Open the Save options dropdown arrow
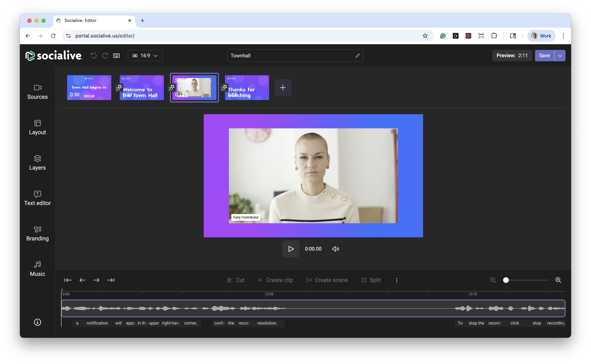This screenshot has height=364, width=591. (x=560, y=56)
